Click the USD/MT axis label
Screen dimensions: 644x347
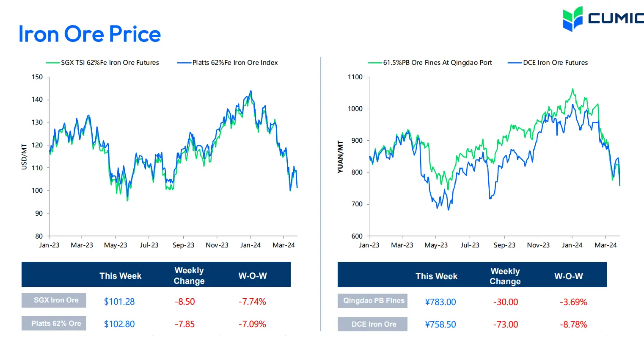click(x=24, y=157)
